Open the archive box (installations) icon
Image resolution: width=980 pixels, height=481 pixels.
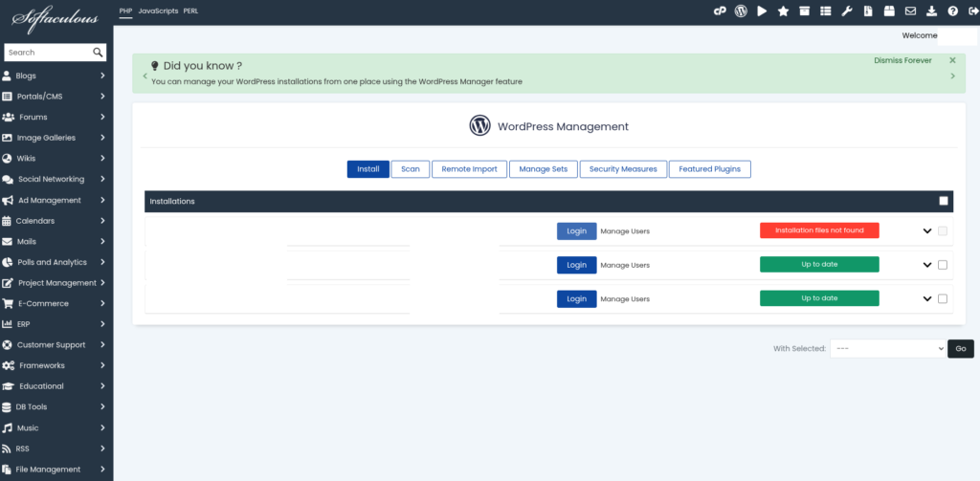(804, 11)
